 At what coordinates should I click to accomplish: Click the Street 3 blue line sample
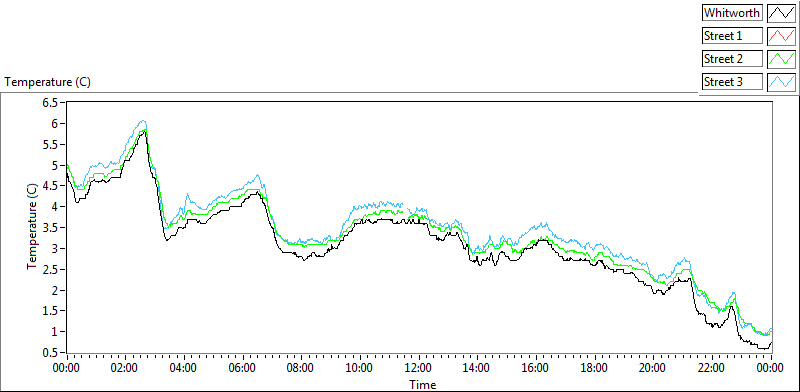[x=781, y=81]
